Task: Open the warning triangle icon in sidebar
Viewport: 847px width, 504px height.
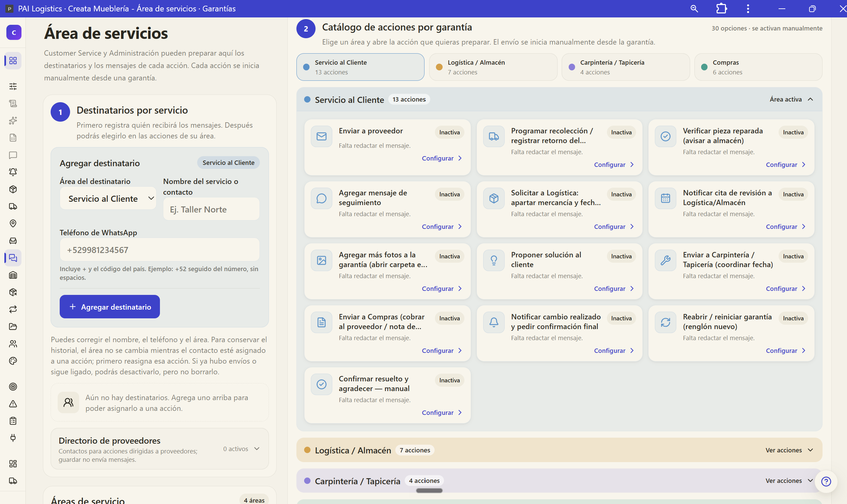Action: click(x=13, y=404)
